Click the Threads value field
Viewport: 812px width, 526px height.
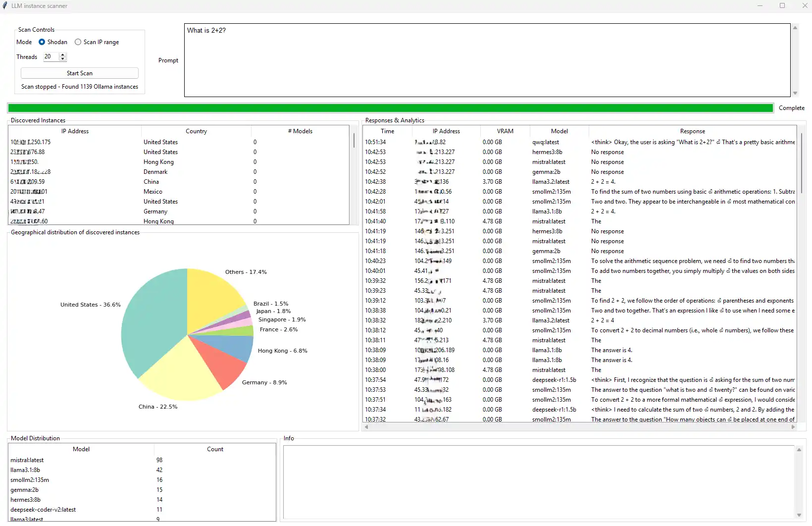pos(50,56)
